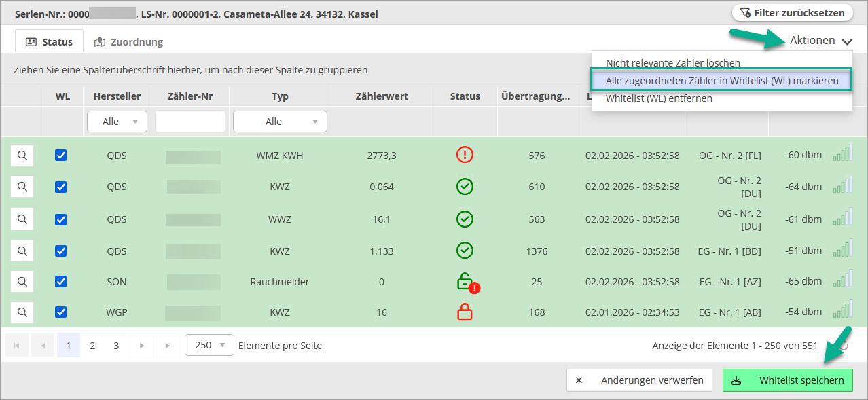The height and width of the screenshot is (400, 868).
Task: Select 'Whitelist (WL) entfernen' menu entry
Action: pos(659,98)
